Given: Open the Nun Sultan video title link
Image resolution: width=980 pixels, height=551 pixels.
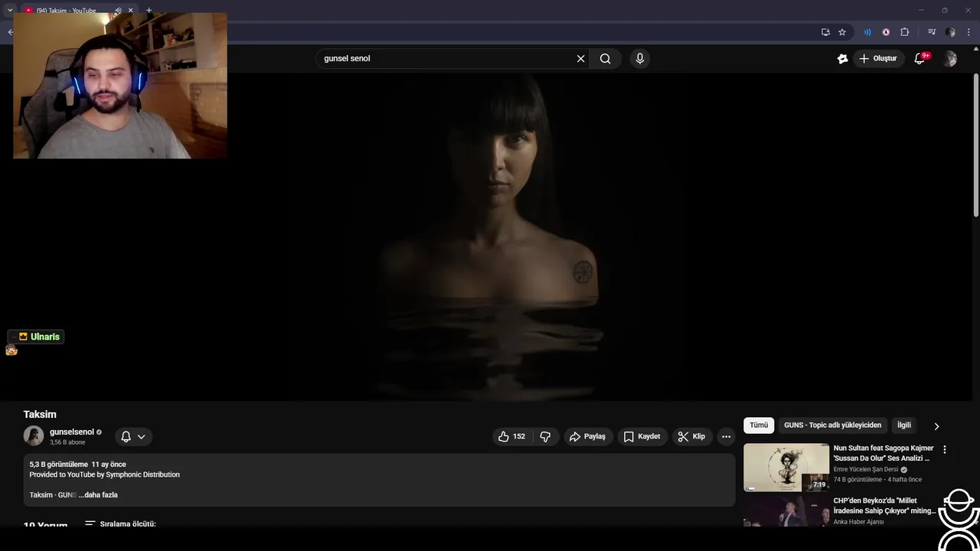Looking at the screenshot, I should coord(884,453).
